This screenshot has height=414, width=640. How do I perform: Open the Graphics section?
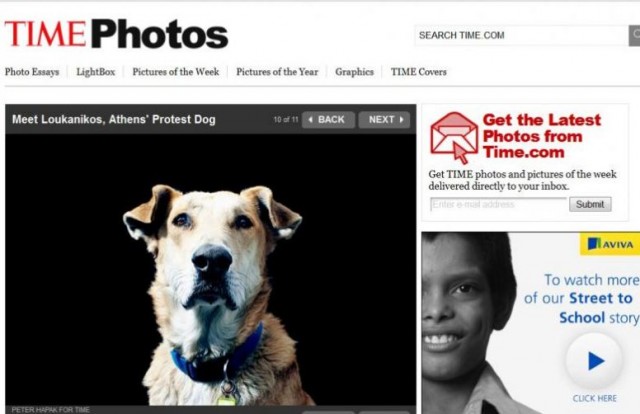point(354,72)
